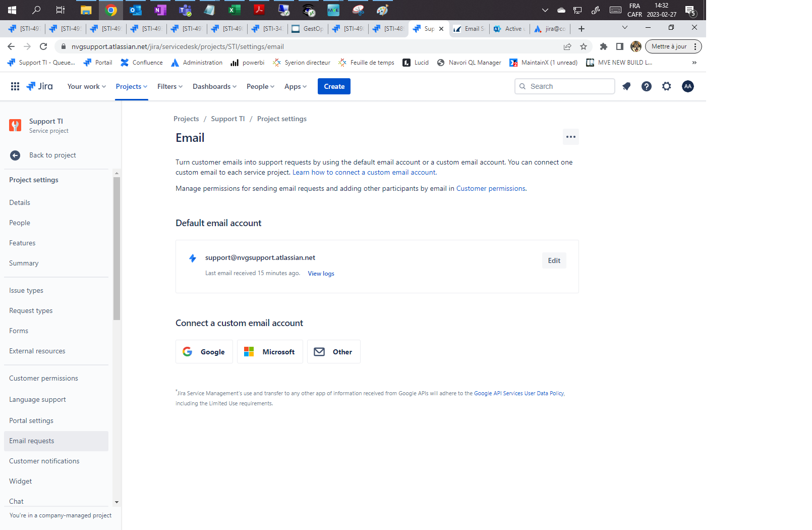
Task: Open Microsoft Teams from the taskbar
Action: tap(185, 10)
